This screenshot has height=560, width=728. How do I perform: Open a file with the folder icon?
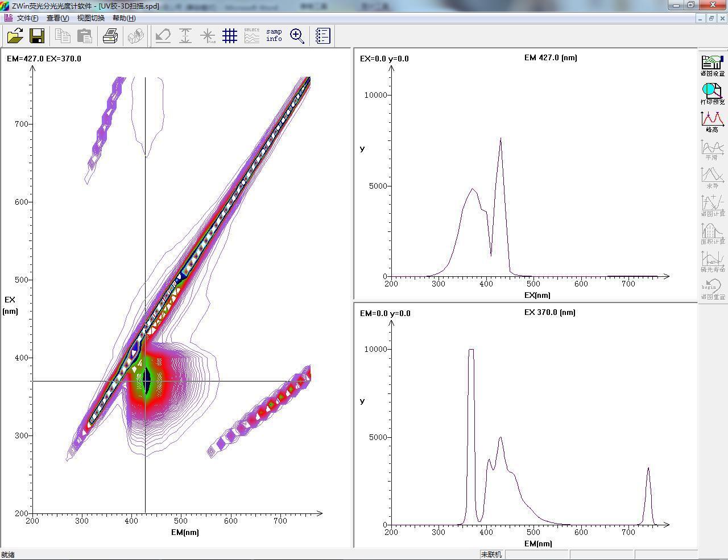pos(15,36)
